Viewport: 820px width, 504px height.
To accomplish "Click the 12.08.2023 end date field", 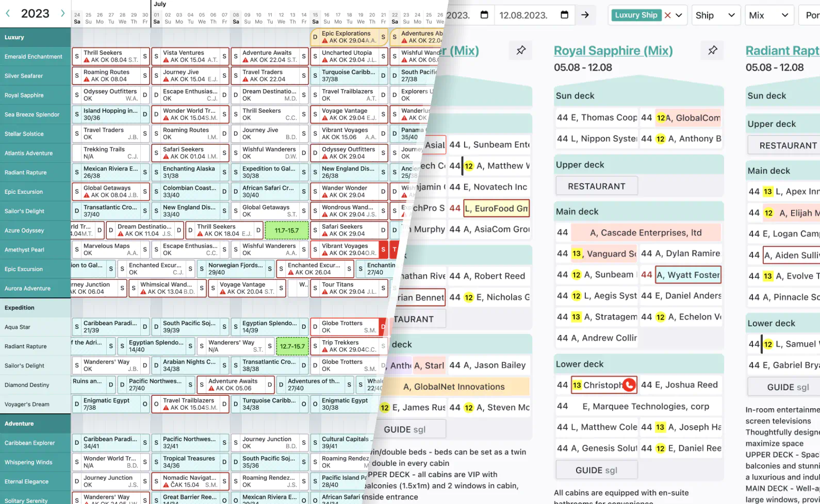I will coord(523,15).
